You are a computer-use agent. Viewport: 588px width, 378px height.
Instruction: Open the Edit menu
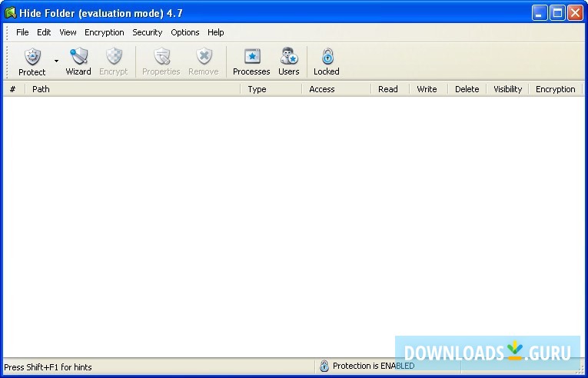[44, 32]
